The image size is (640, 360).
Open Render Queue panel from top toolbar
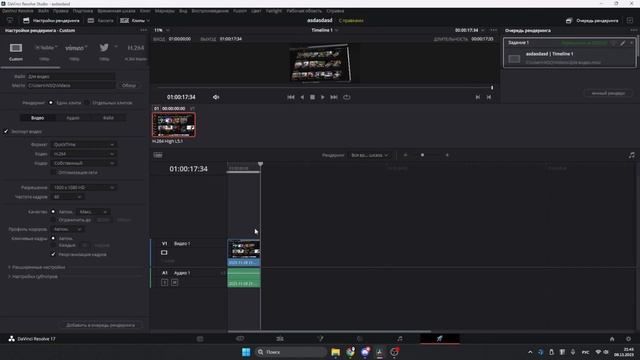(x=592, y=20)
